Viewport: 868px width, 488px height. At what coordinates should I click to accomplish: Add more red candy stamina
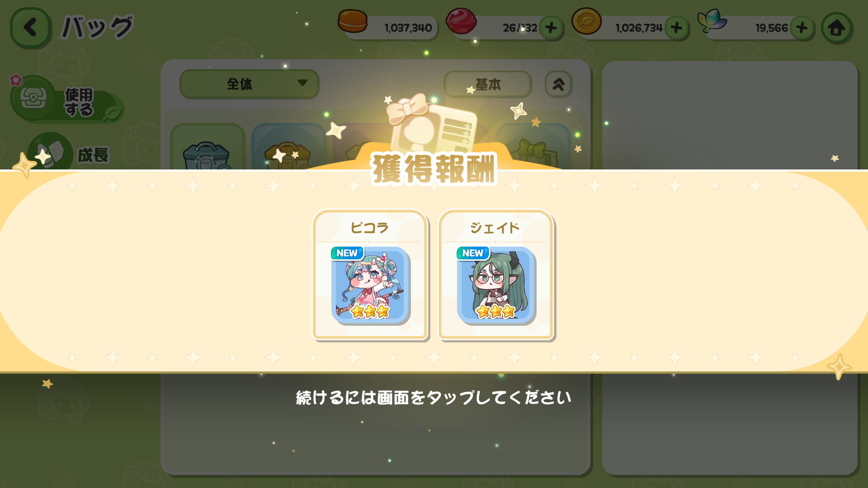pyautogui.click(x=551, y=28)
